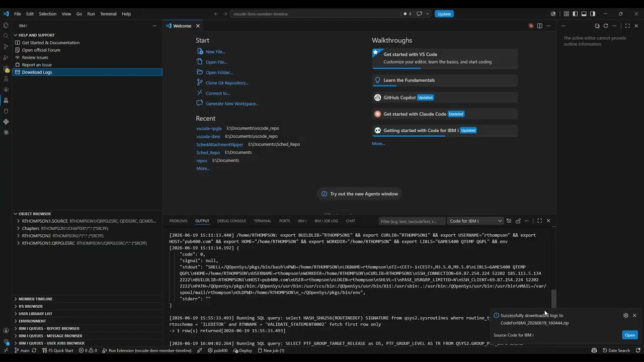Open the Claude Code icon in activity bar
Screen dimensions: 644x362
pos(6,132)
